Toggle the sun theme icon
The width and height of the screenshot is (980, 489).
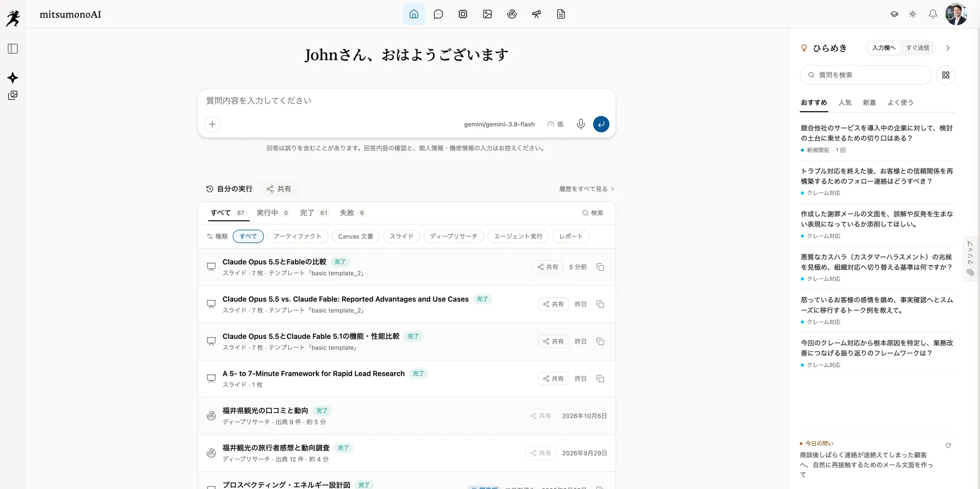[x=913, y=14]
